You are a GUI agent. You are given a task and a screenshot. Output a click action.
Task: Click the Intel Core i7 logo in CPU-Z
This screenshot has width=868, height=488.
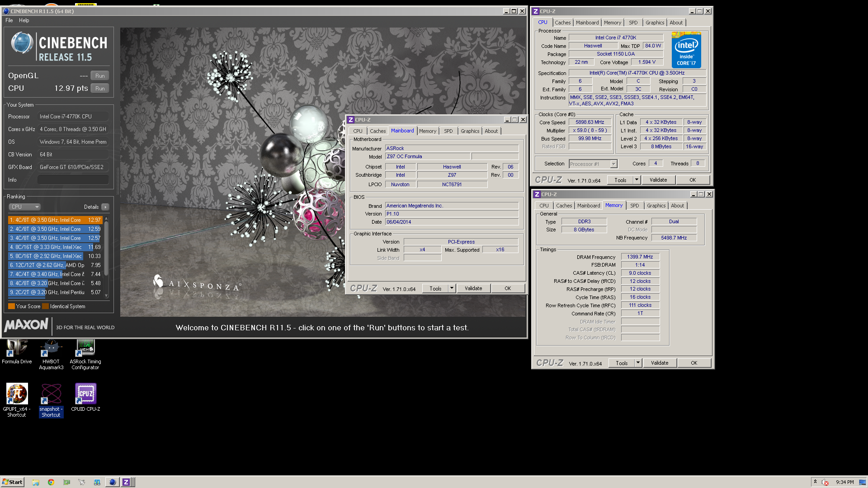click(686, 50)
